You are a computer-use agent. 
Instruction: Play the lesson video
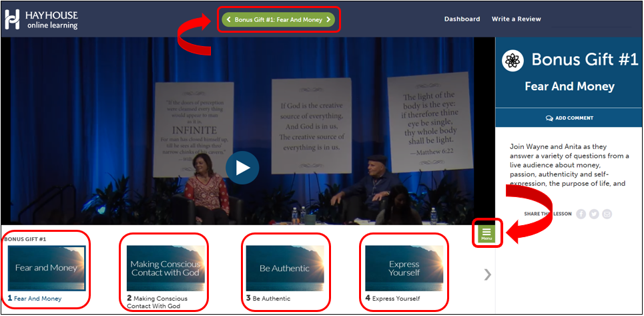point(242,168)
